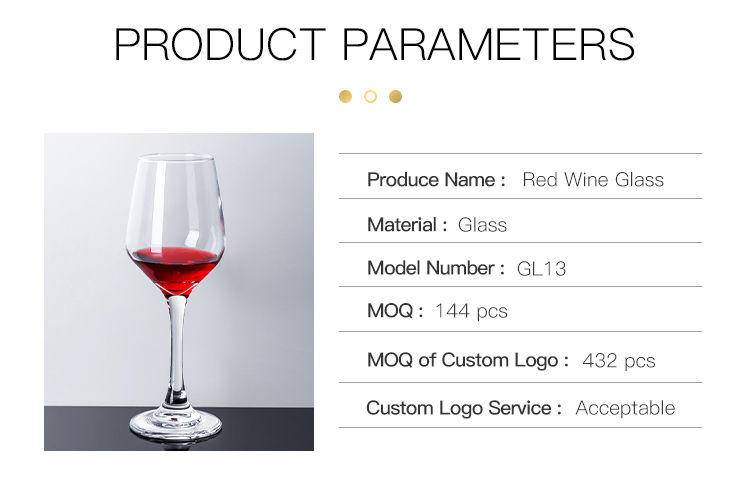The width and height of the screenshot is (750, 482).
Task: Select the MOQ label
Action: click(395, 311)
